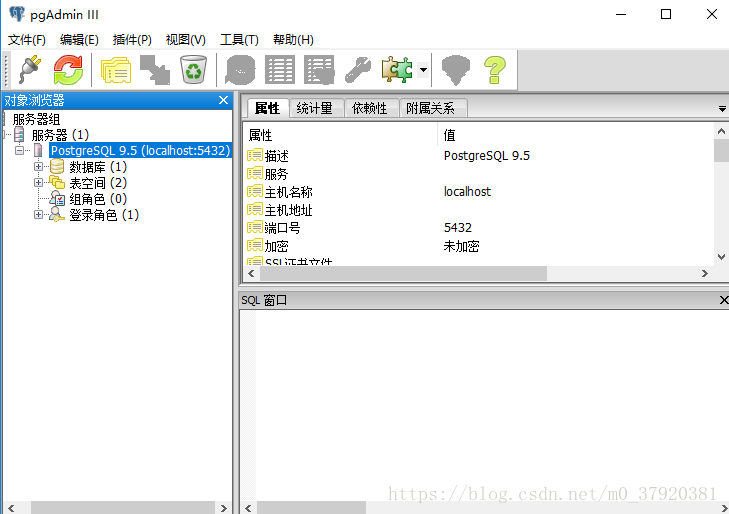Click the server icon beside 服务器 (1)
The width and height of the screenshot is (729, 514).
click(x=19, y=135)
